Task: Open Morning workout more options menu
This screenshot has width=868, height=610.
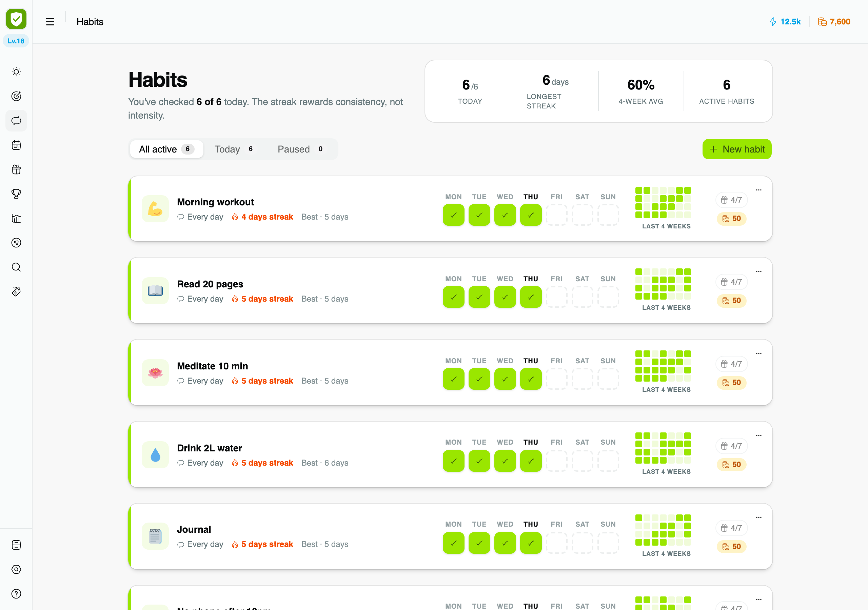Action: [x=759, y=190]
